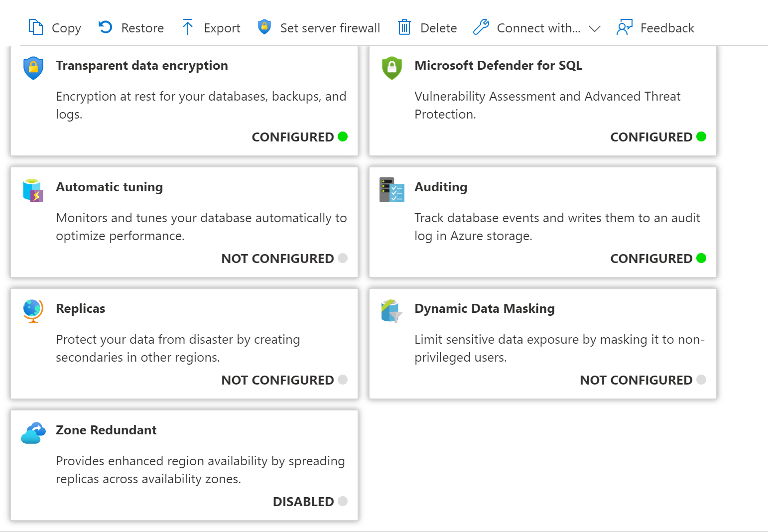Click the Export upward arrow icon
The image size is (768, 532).
(188, 27)
